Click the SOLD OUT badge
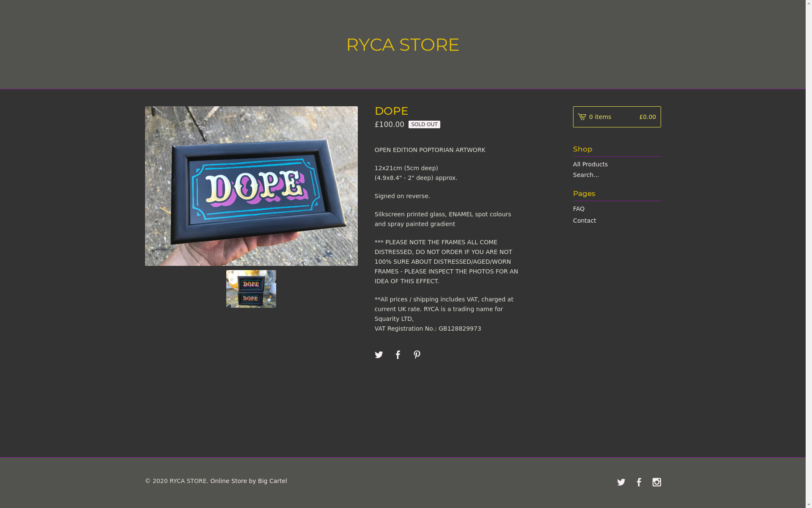812x508 pixels. click(x=424, y=124)
